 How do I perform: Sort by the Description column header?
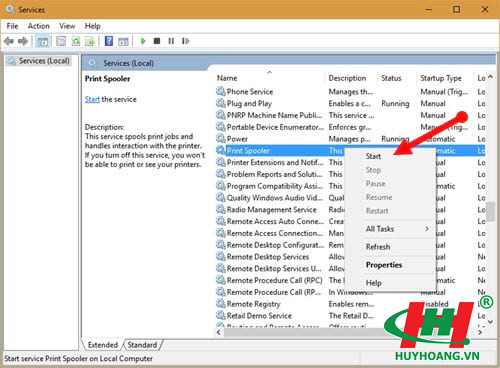[351, 78]
